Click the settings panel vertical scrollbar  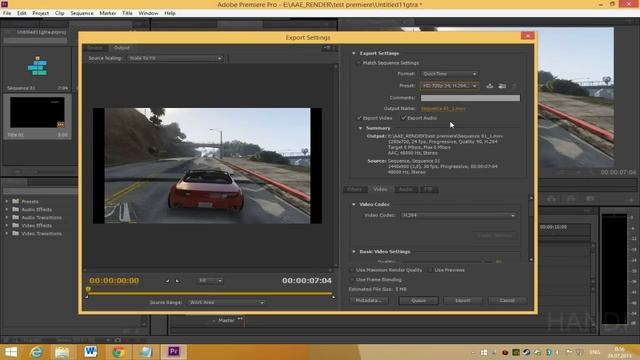[531, 229]
